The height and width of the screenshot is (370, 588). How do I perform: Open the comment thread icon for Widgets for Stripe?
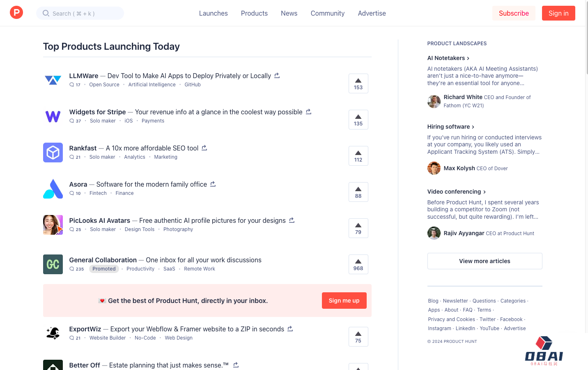(x=72, y=120)
